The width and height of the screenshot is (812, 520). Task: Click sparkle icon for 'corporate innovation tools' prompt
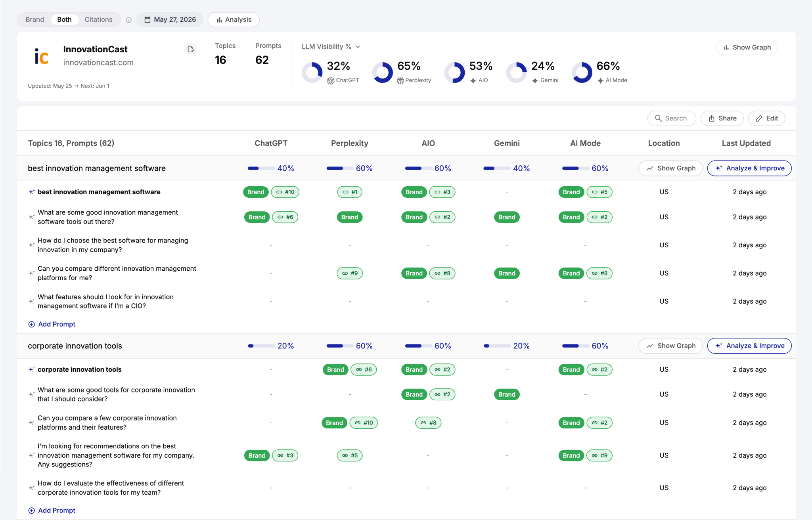pyautogui.click(x=31, y=369)
